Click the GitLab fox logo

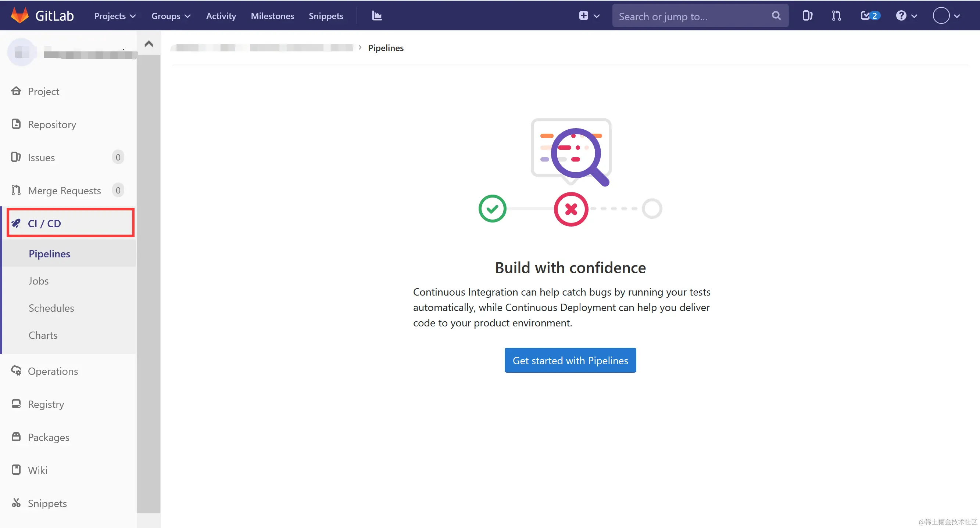(20, 15)
